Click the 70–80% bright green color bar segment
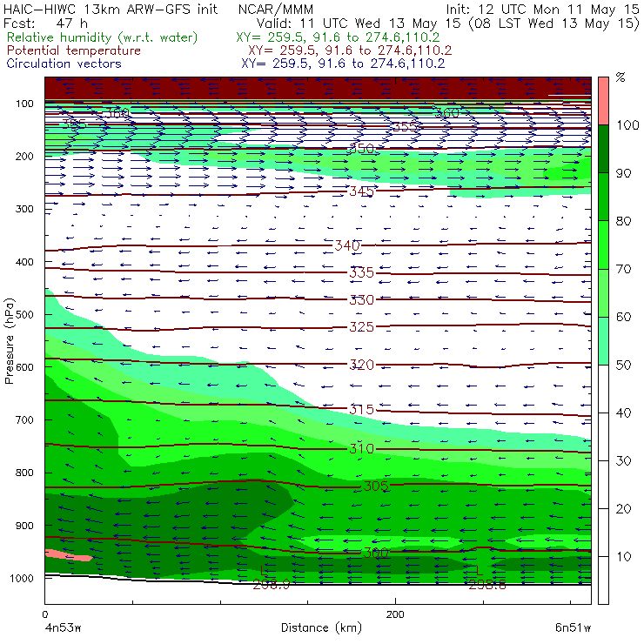The height and width of the screenshot is (644, 644). 603,245
